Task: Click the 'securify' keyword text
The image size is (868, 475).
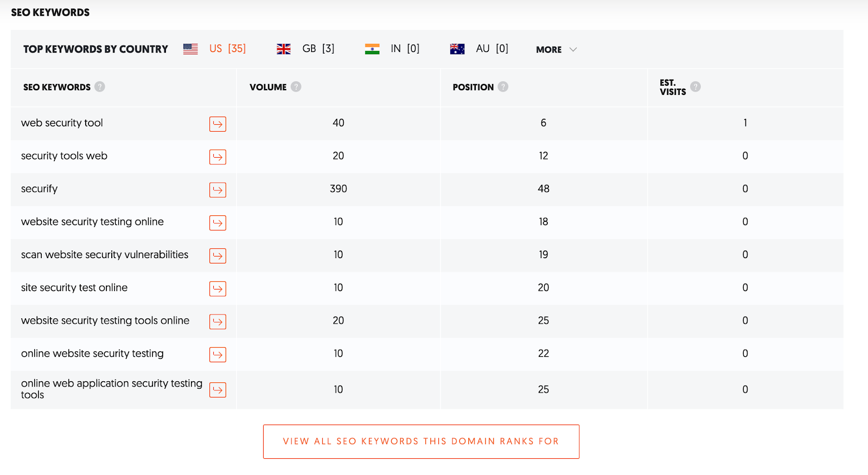Action: click(39, 189)
